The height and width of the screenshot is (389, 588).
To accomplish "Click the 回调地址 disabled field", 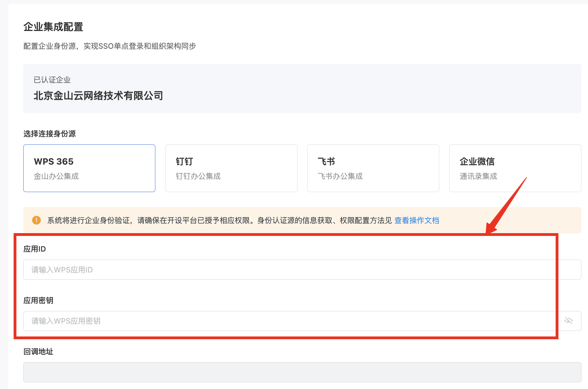I will click(x=302, y=372).
